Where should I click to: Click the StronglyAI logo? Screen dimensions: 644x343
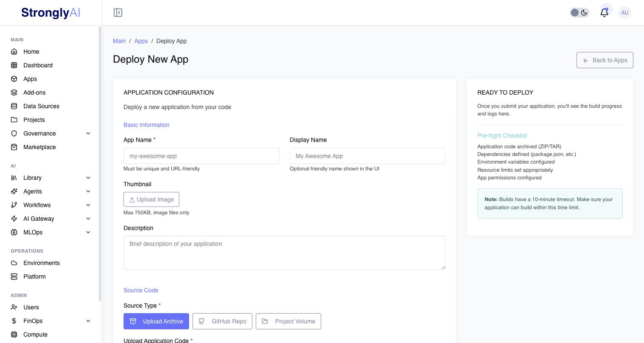click(x=51, y=13)
